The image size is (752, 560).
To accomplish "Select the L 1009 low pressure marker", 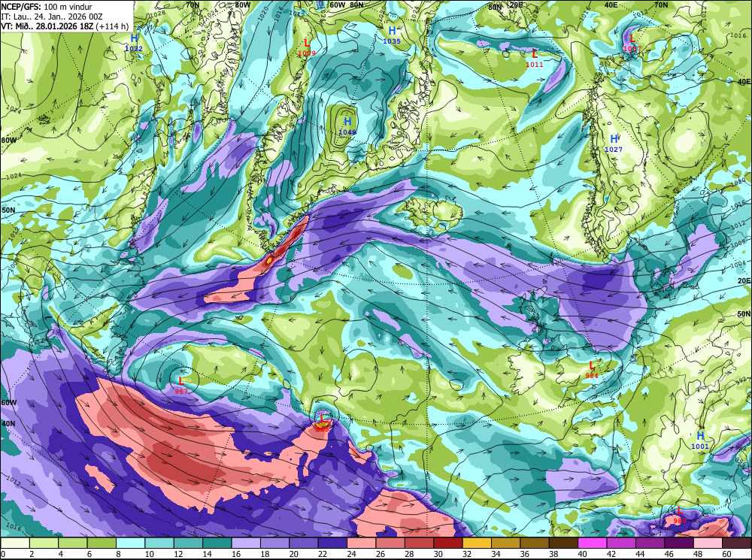I will coord(307,47).
